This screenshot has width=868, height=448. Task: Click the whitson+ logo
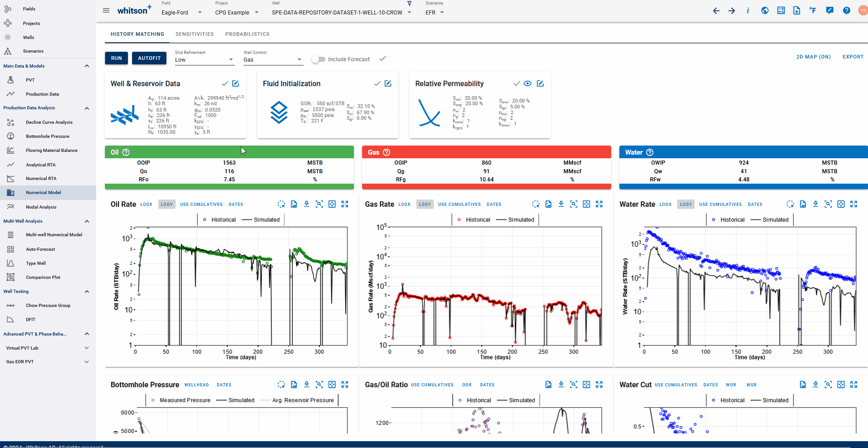134,10
